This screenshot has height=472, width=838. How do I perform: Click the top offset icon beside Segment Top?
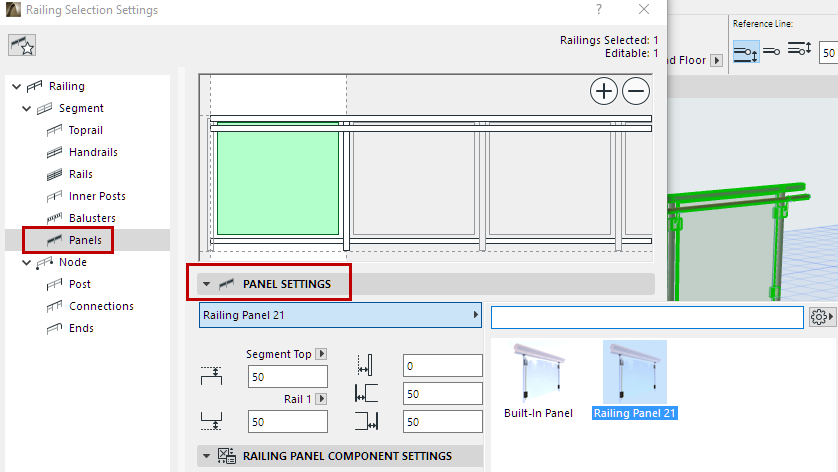pyautogui.click(x=212, y=376)
